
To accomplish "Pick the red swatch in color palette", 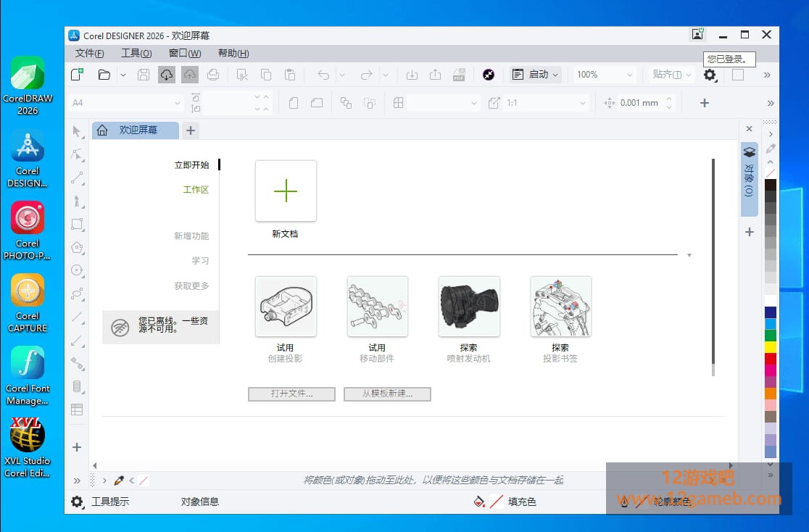I will (771, 358).
